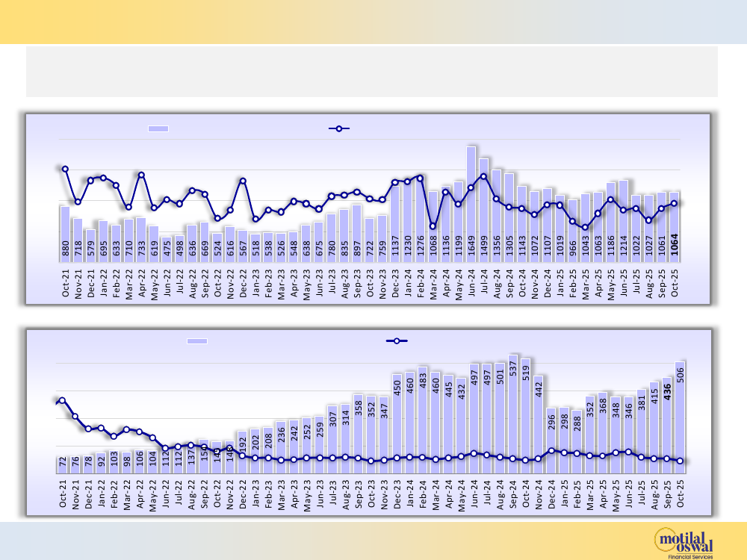Select the 1649 bar for Jun-24
Image resolution: width=747 pixels, height=560 pixels.
[471, 202]
